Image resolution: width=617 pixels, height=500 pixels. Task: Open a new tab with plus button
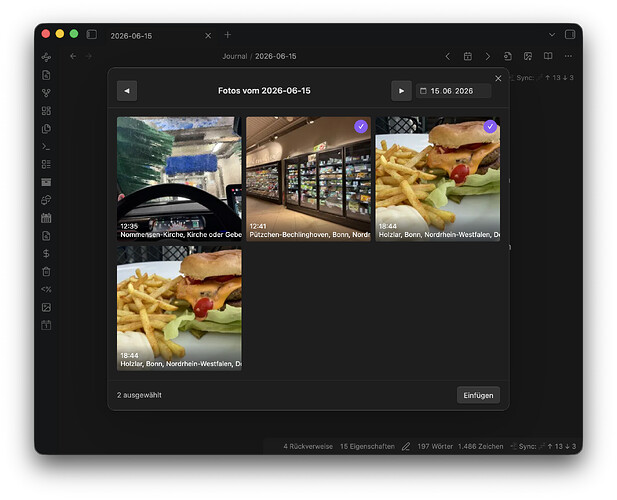pos(227,35)
